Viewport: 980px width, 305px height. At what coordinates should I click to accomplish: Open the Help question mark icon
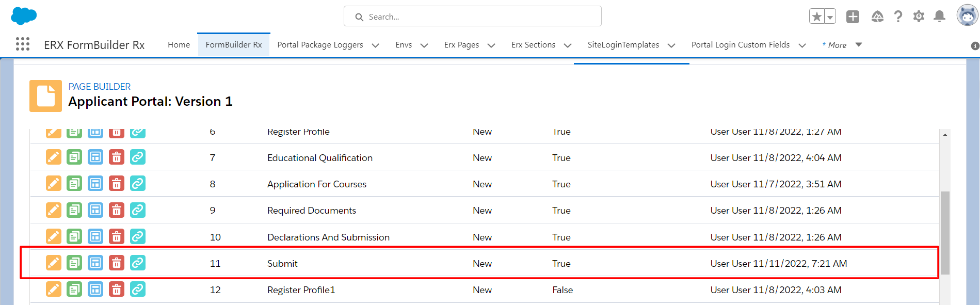898,17
